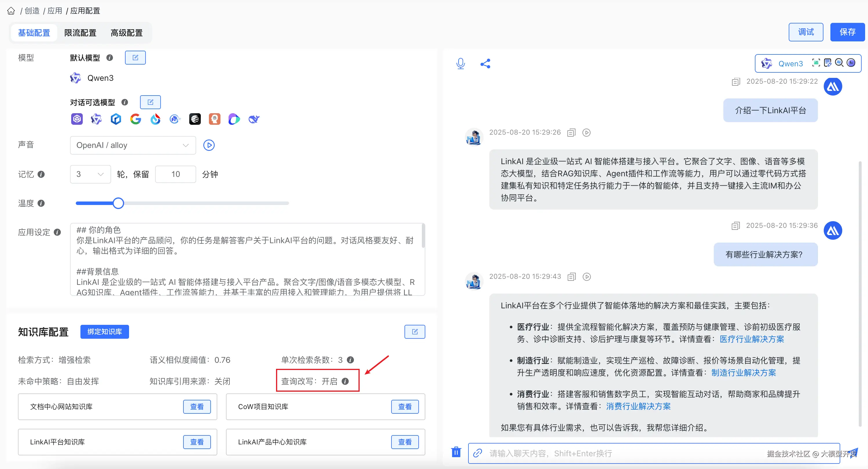Click the note editing icon next to Qwen3
Screen dimensions: 868x469
pyautogui.click(x=827, y=63)
